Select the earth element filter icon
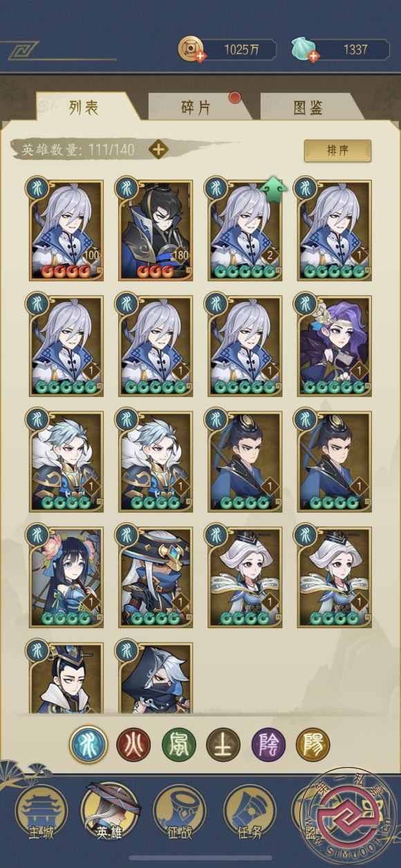401x868 pixels. pos(223,744)
